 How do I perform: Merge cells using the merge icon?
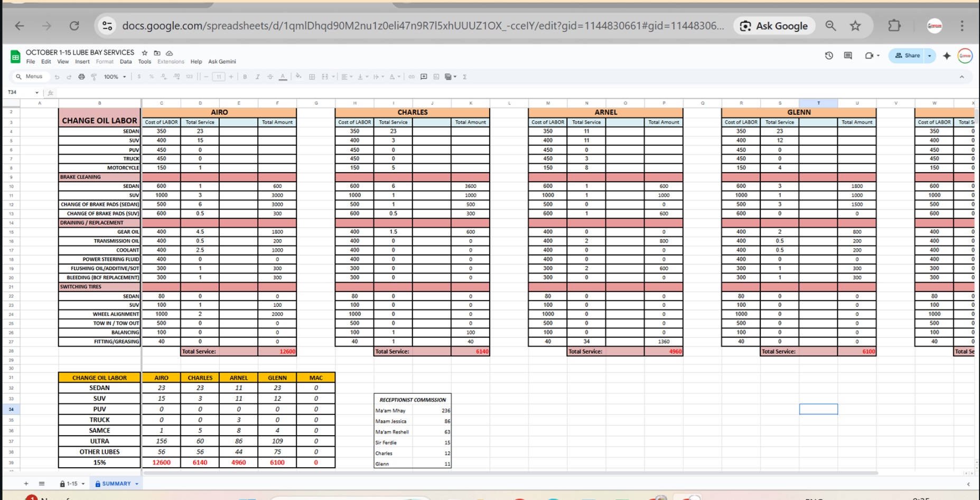pyautogui.click(x=325, y=77)
